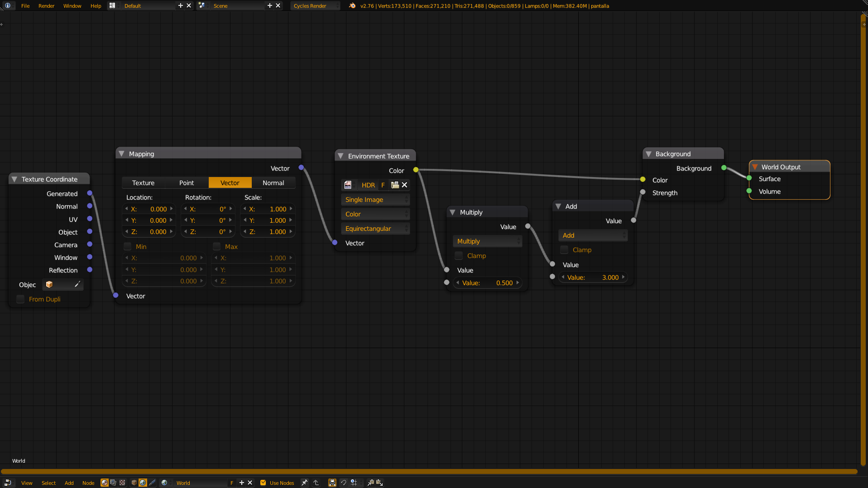Click the Multiply node Value 0.500 slider
868x488 pixels.
(488, 283)
